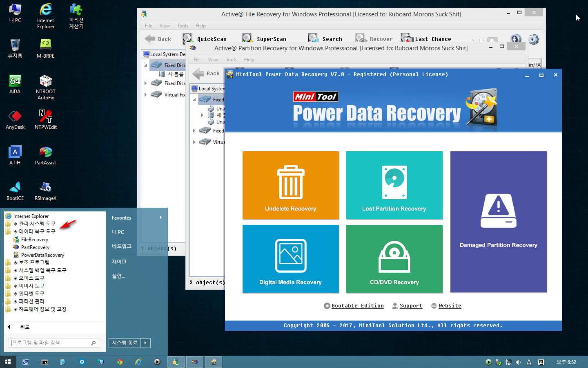The height and width of the screenshot is (368, 588).
Task: Click program and file search field
Action: (x=53, y=343)
